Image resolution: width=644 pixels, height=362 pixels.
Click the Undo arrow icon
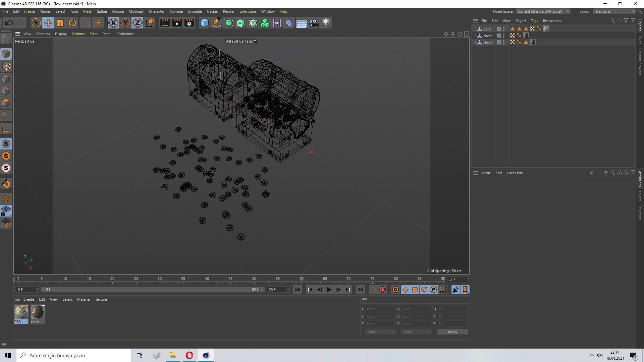(x=9, y=23)
